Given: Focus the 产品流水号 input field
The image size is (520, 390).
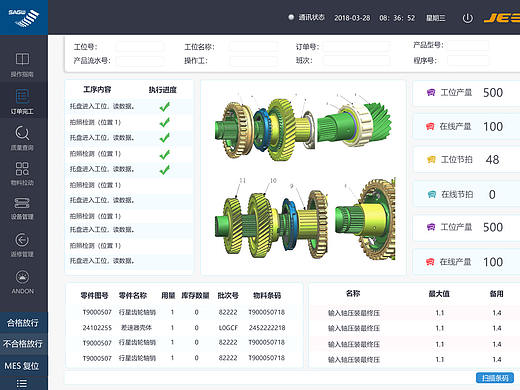Looking at the screenshot, I should point(140,61).
